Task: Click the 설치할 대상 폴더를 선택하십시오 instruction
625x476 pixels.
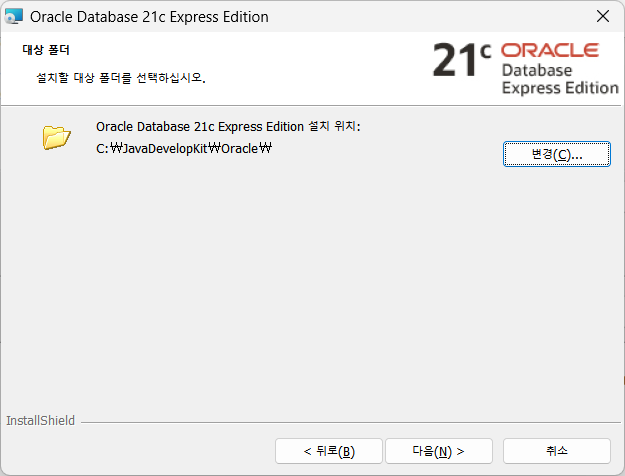Action: [x=121, y=77]
